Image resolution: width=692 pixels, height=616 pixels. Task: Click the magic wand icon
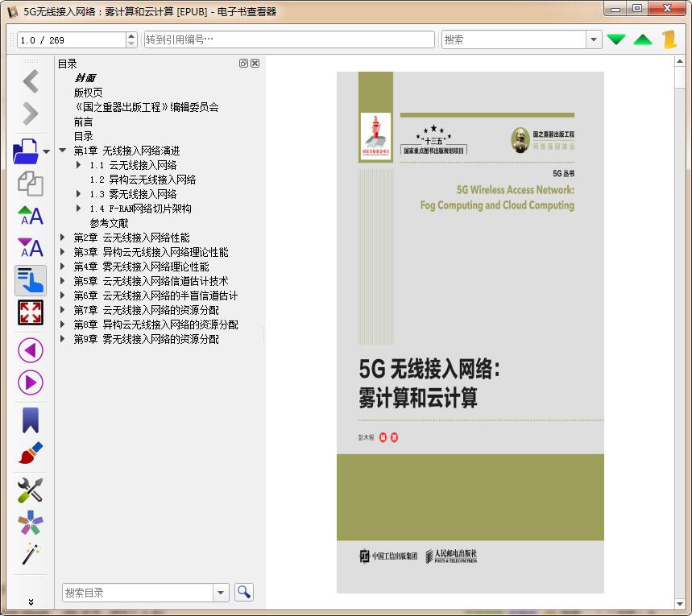click(x=31, y=554)
